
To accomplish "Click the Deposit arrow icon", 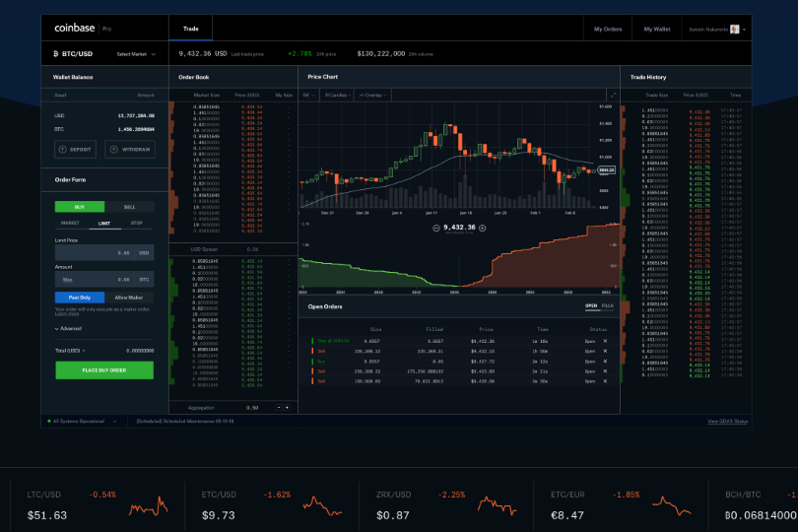I will pos(63,149).
